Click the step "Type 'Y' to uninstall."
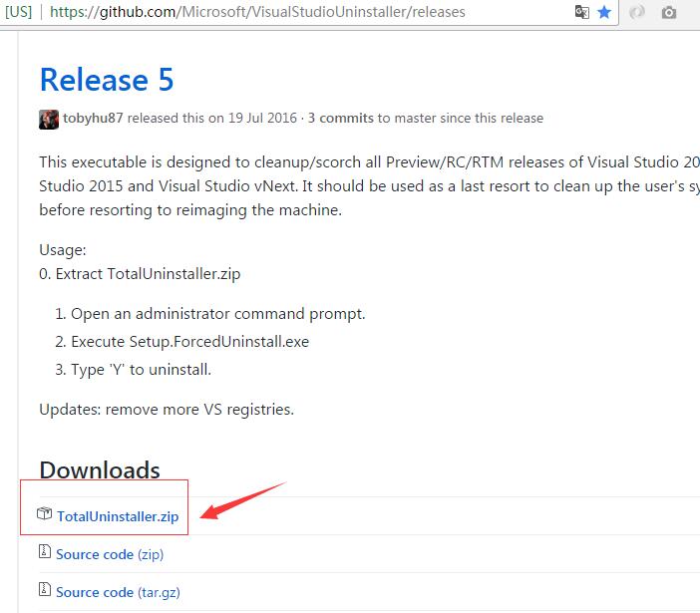 (141, 370)
